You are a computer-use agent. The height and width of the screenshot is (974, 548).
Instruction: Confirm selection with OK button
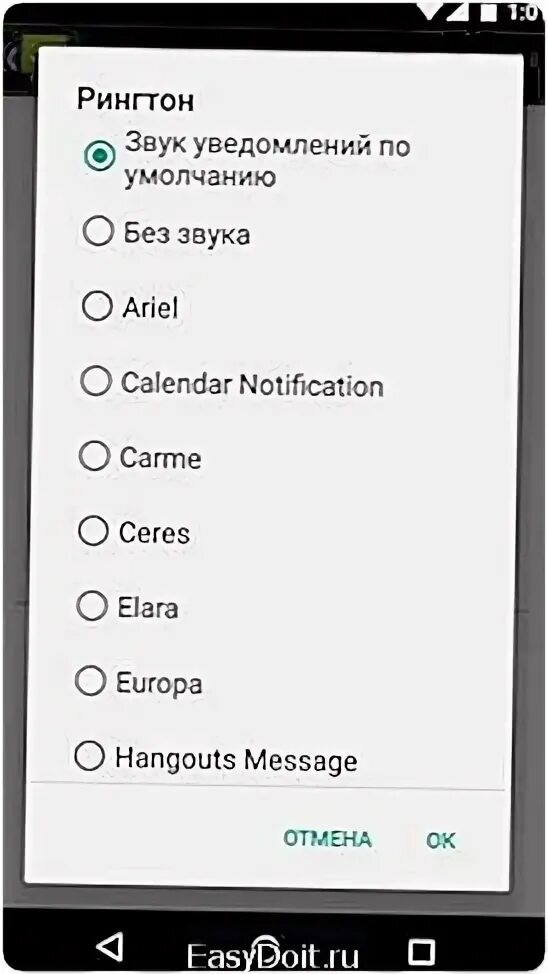coord(441,840)
